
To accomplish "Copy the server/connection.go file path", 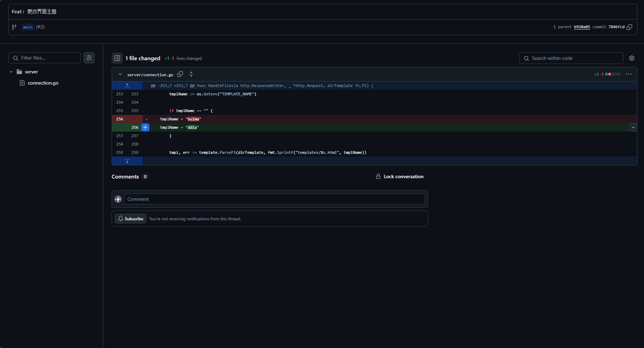I will point(180,74).
